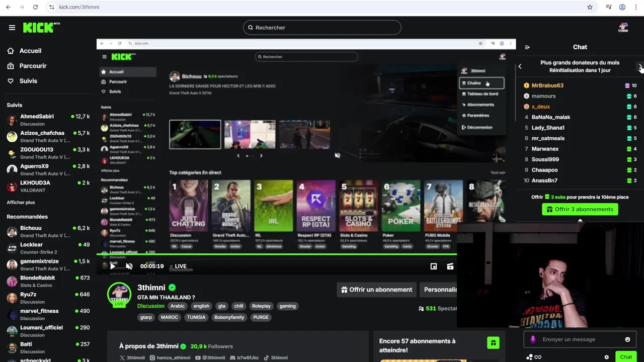The height and width of the screenshot is (362, 644).
Task: Collapse the chat panel icon
Action: [x=527, y=47]
